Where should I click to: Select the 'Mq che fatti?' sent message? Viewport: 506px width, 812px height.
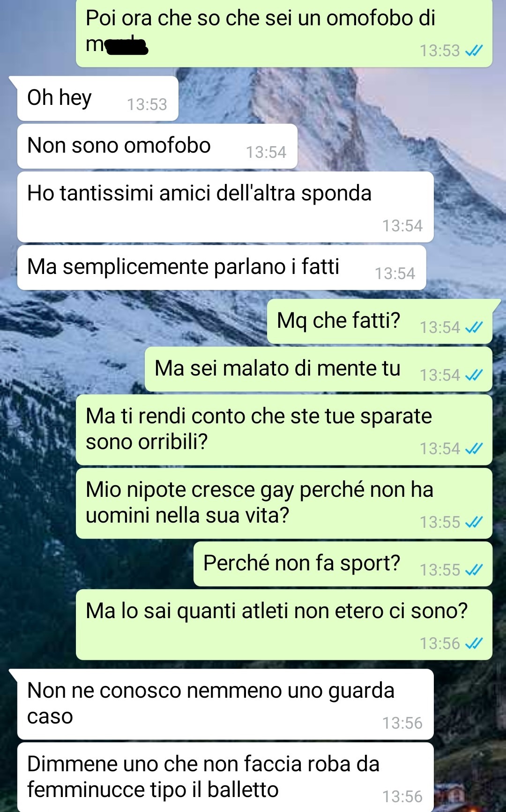click(x=379, y=321)
